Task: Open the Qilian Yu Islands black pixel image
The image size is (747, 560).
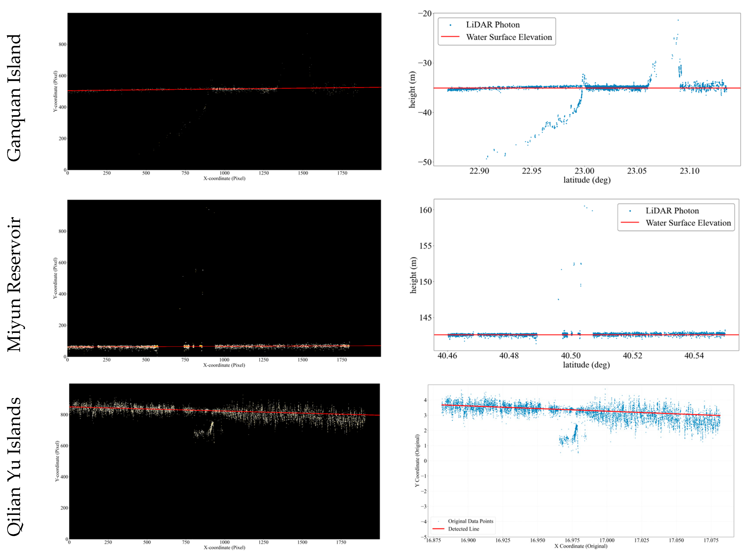Action: (224, 461)
